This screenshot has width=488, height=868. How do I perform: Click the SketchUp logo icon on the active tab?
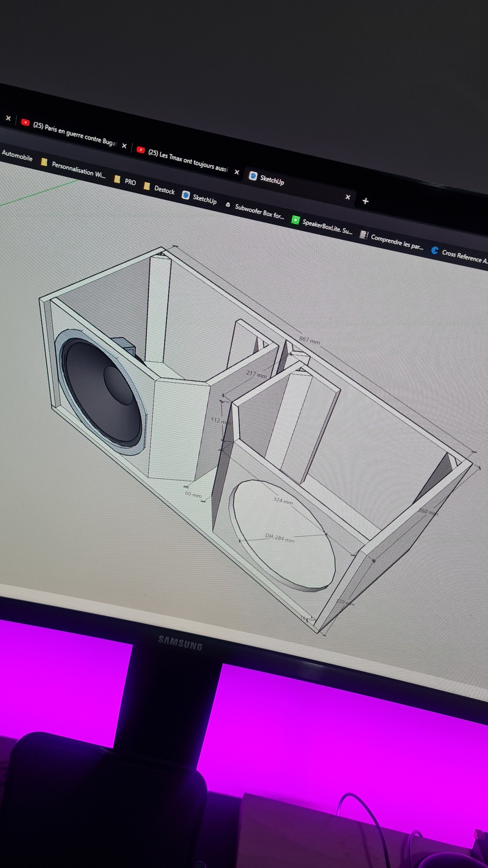pyautogui.click(x=253, y=175)
